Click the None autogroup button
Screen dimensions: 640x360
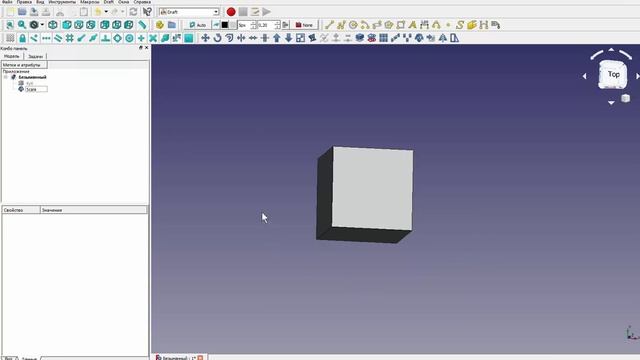304,25
